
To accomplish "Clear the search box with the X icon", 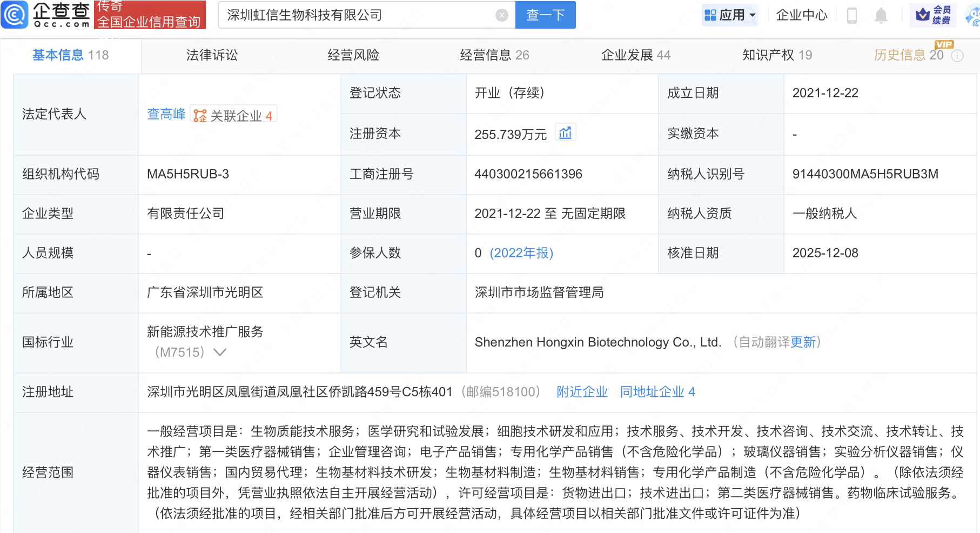I will (501, 15).
